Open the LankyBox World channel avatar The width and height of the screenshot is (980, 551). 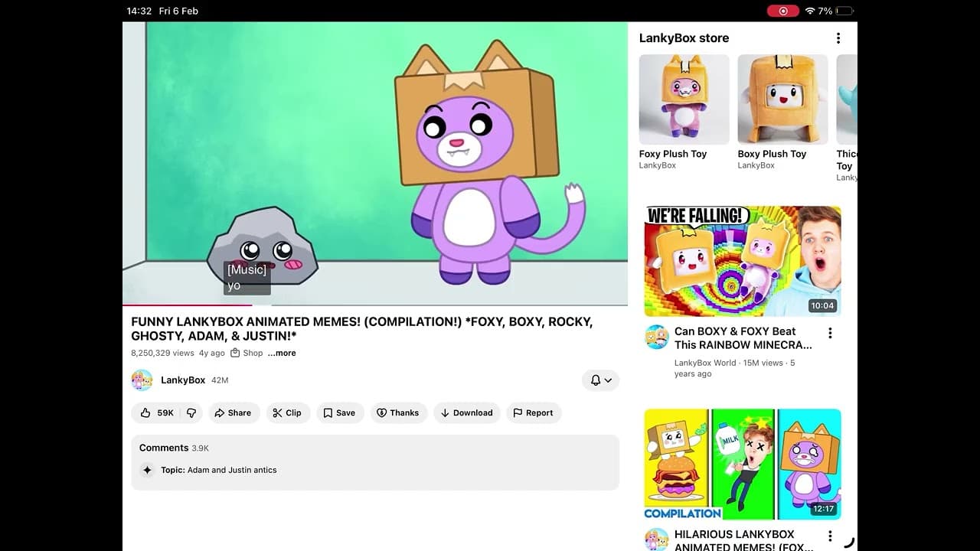[x=656, y=337]
